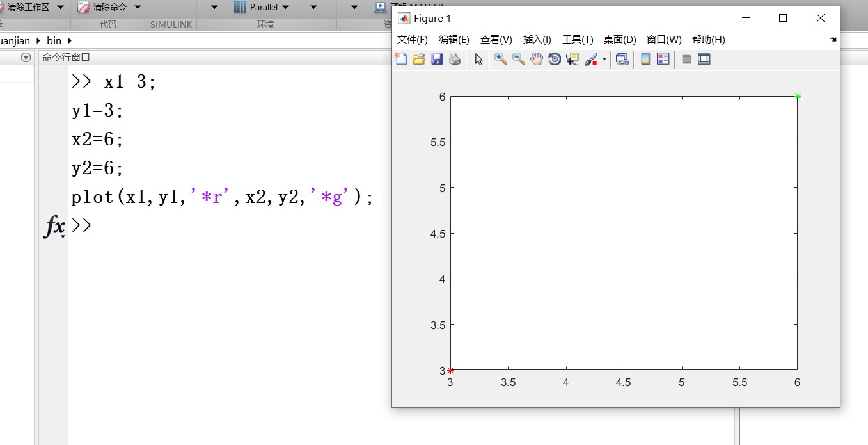868x445 pixels.
Task: Activate the Zoom Out magnifier tool
Action: (x=519, y=60)
